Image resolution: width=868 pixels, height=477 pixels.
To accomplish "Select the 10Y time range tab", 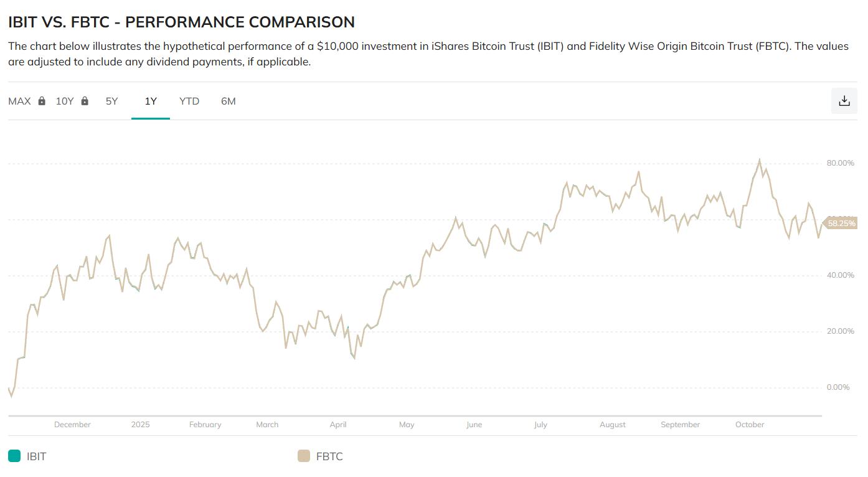I will click(x=65, y=101).
